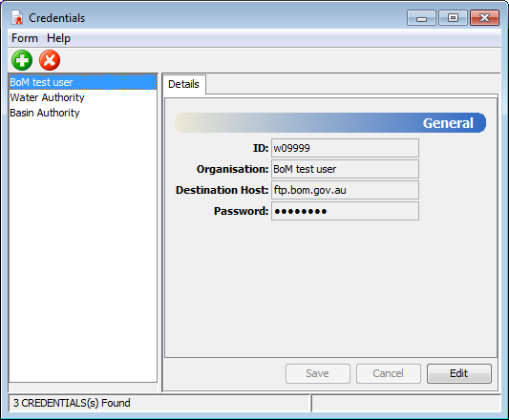Click the disabled Save button
509x420 pixels.
click(x=318, y=373)
